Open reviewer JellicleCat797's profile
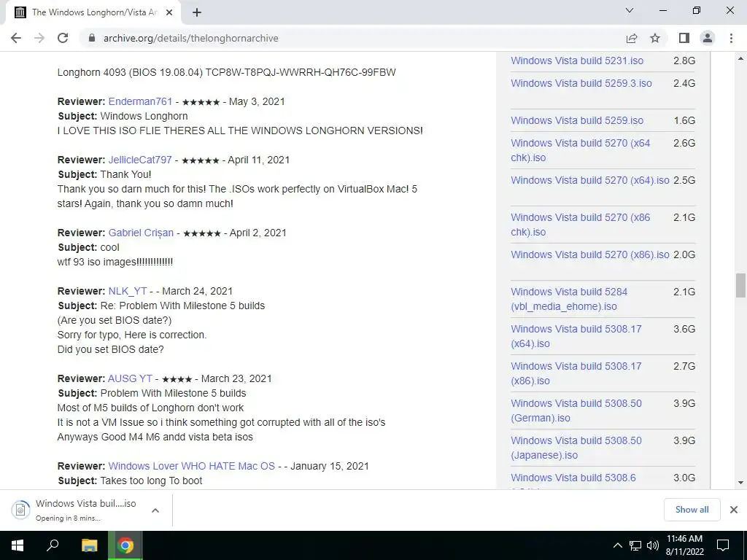 pos(140,160)
